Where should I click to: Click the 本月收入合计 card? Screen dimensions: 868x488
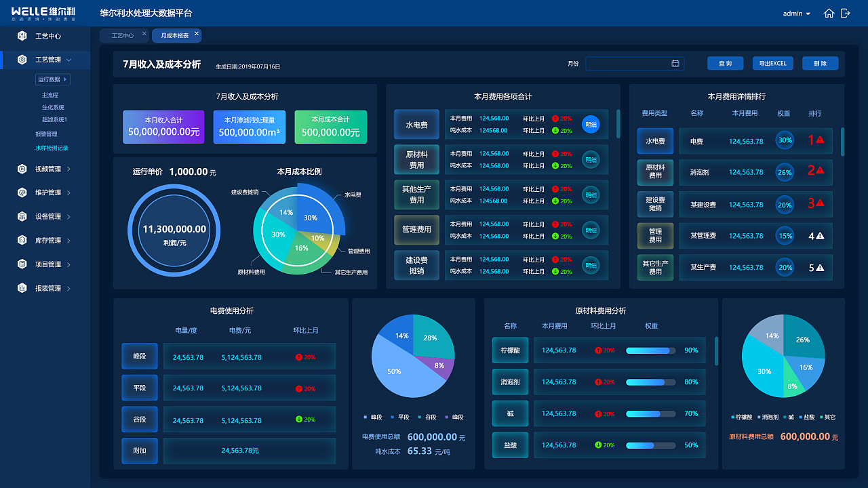point(163,127)
